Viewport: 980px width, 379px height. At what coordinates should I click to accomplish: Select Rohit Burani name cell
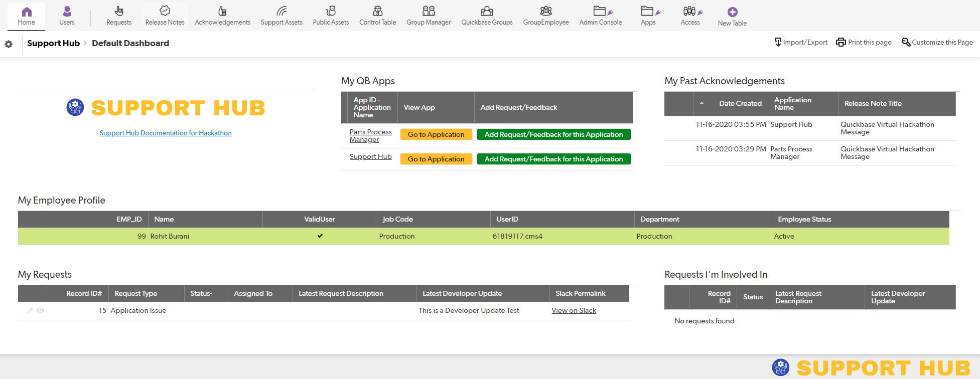170,236
